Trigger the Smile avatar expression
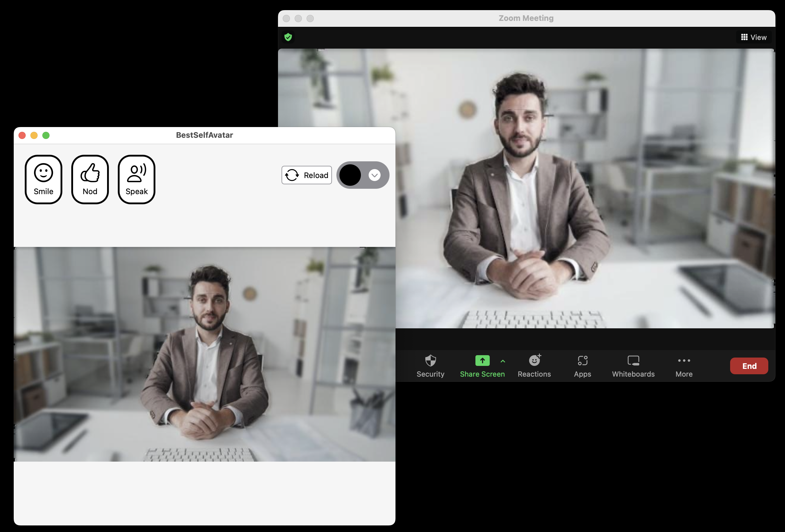This screenshot has height=532, width=785. pyautogui.click(x=44, y=179)
